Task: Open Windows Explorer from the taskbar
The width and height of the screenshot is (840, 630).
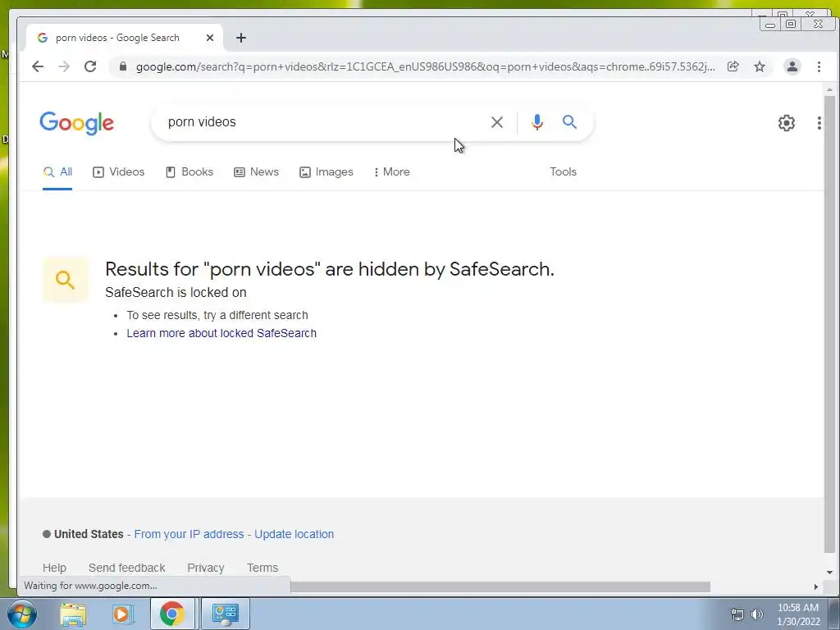Action: (x=73, y=614)
